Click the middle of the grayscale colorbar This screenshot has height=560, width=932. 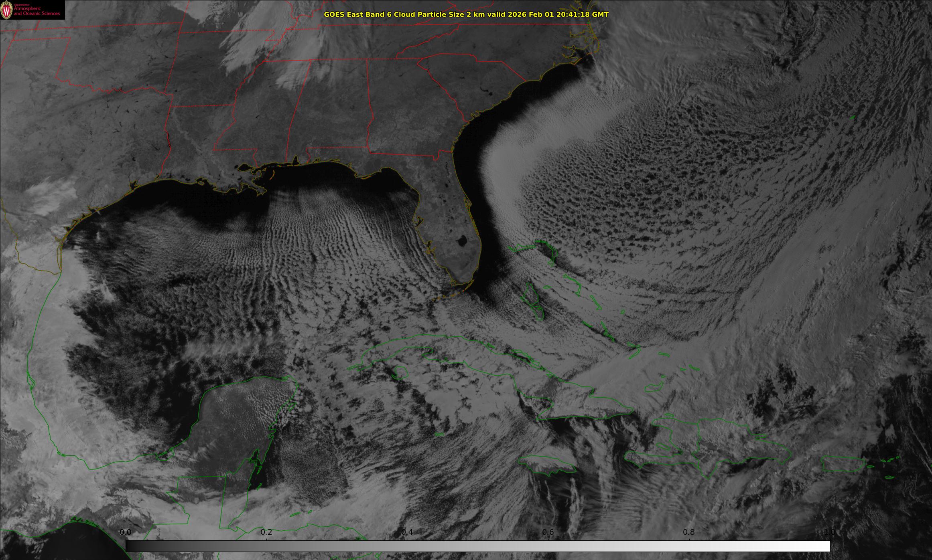coord(477,546)
